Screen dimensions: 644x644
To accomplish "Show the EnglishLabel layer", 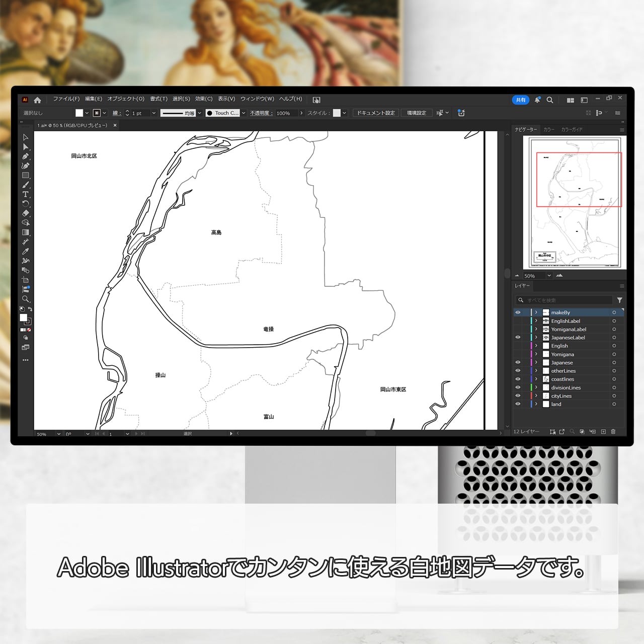I will point(518,321).
